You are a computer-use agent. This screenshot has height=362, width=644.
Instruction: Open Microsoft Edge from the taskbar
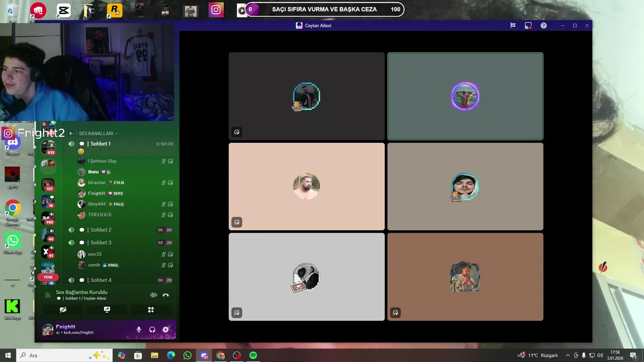pyautogui.click(x=171, y=355)
